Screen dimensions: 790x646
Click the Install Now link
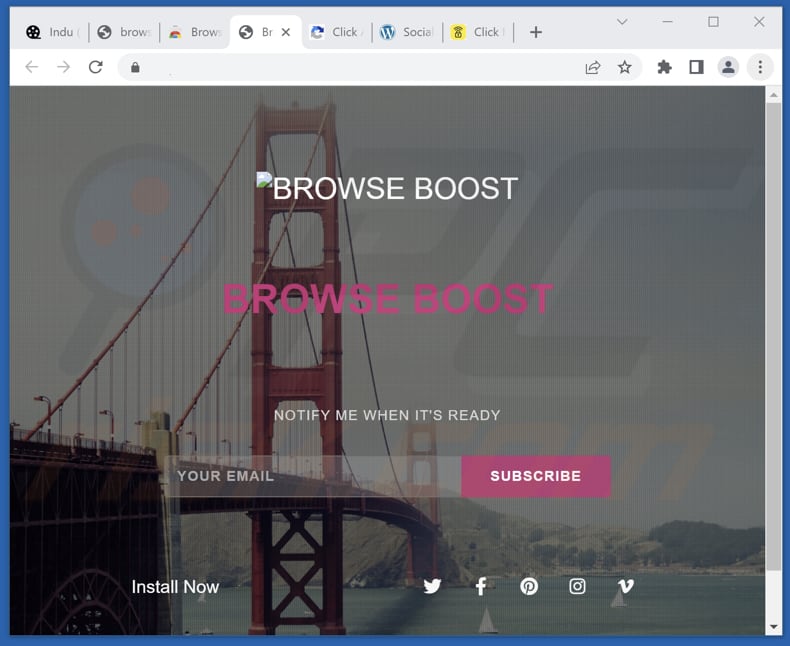[x=175, y=587]
